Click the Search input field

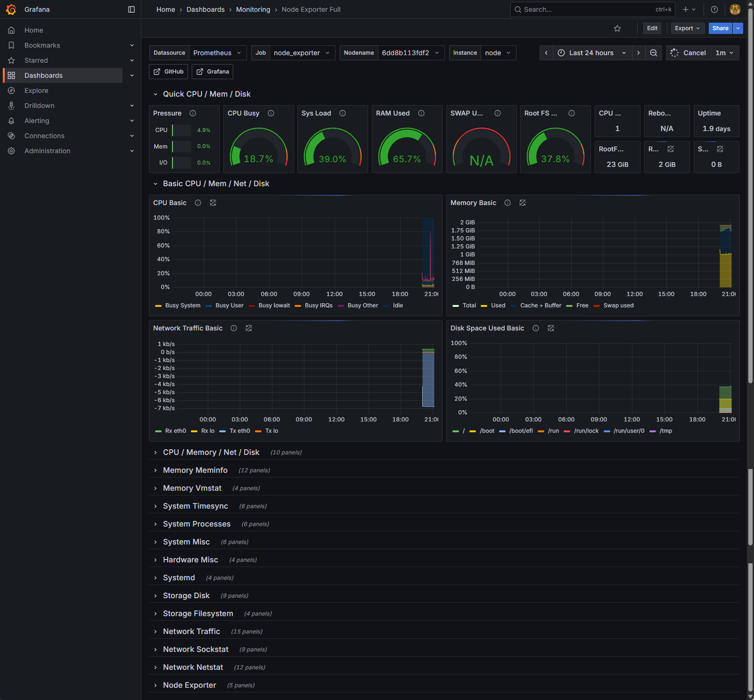pyautogui.click(x=592, y=9)
